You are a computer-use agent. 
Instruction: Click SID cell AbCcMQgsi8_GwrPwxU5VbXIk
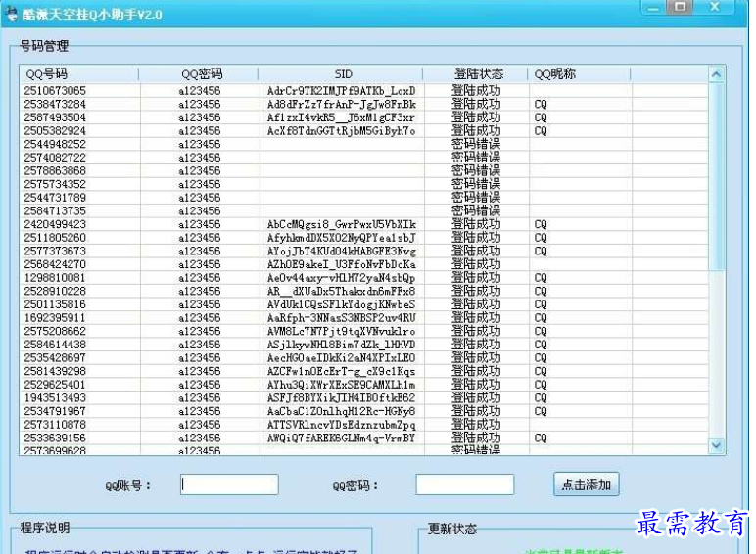pyautogui.click(x=342, y=224)
